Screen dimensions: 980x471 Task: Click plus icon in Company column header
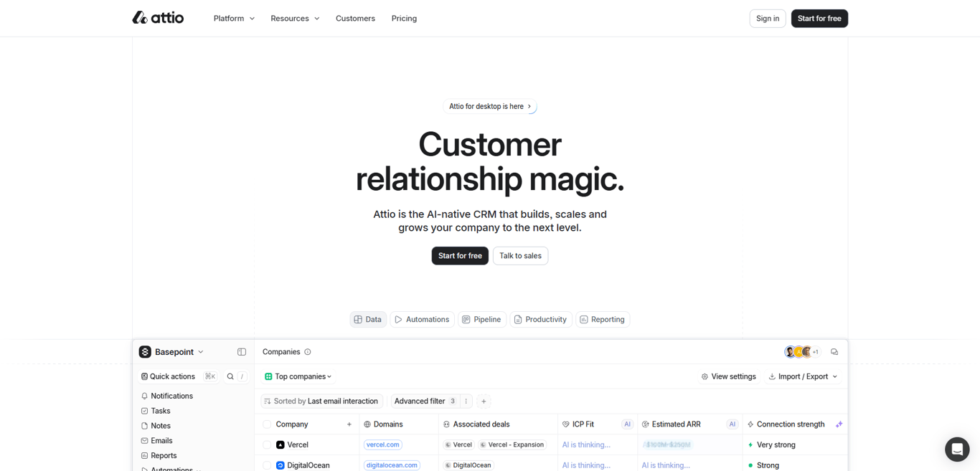349,424
